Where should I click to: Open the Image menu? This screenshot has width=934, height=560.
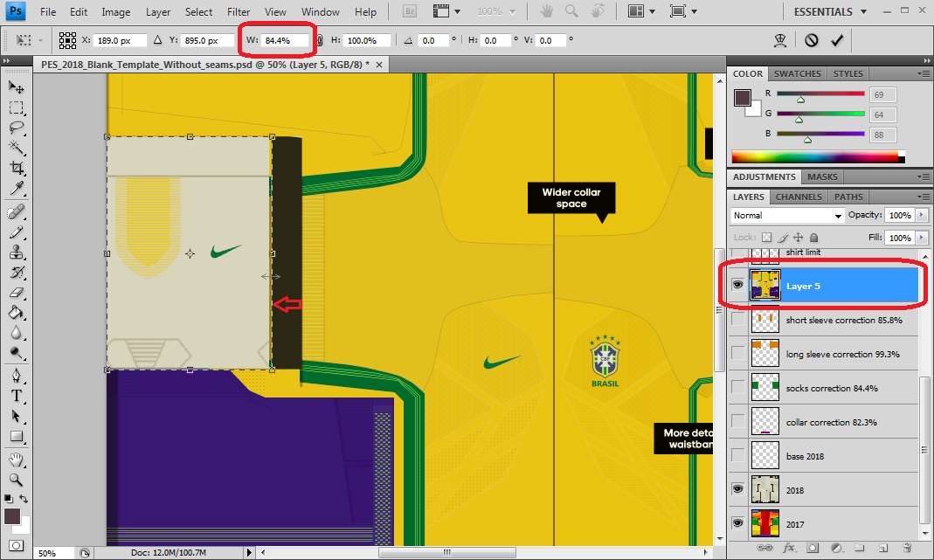(x=115, y=12)
